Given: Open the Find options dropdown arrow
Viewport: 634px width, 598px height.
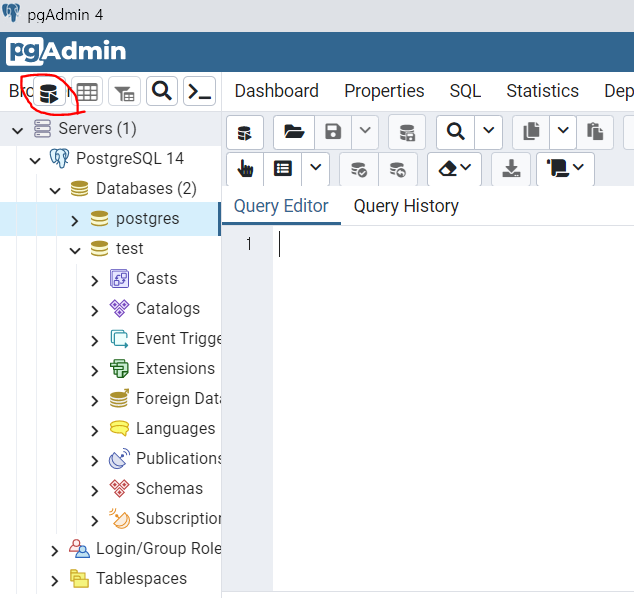Looking at the screenshot, I should (x=488, y=132).
